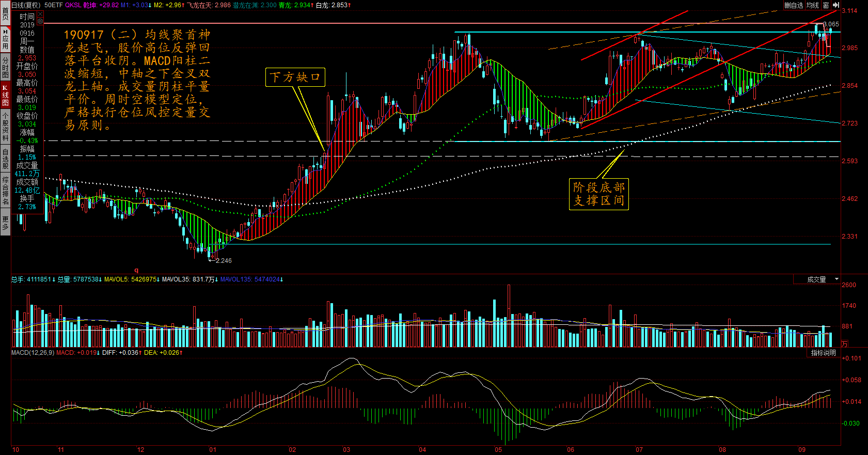Click the 万 unit box on volume axis

845,343
